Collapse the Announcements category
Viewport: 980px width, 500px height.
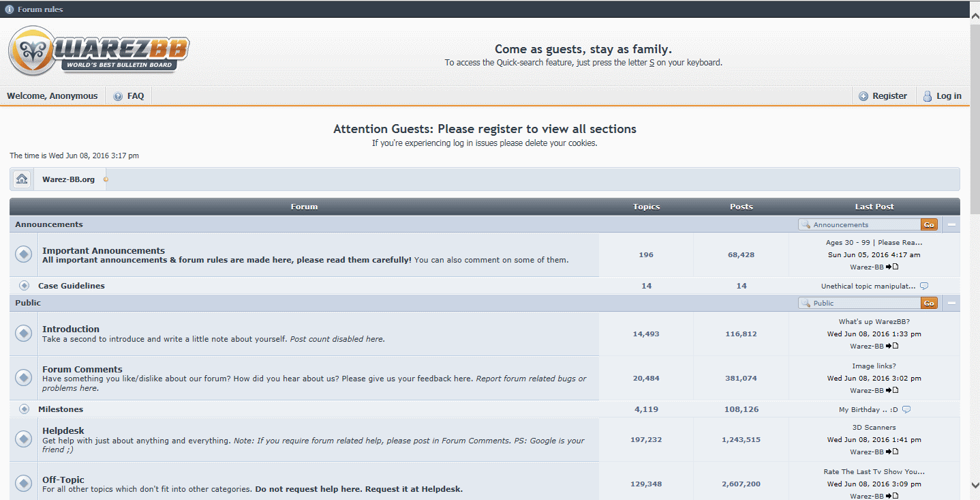click(951, 224)
